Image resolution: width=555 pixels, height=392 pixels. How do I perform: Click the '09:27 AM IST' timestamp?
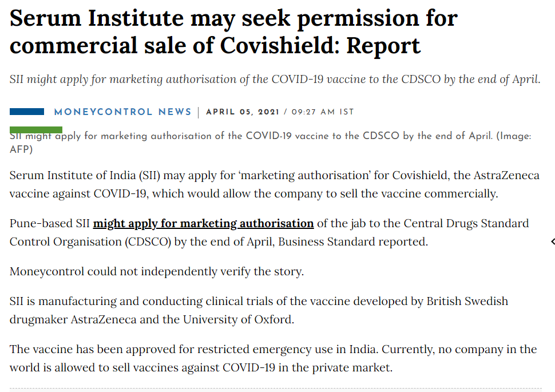[x=323, y=112]
